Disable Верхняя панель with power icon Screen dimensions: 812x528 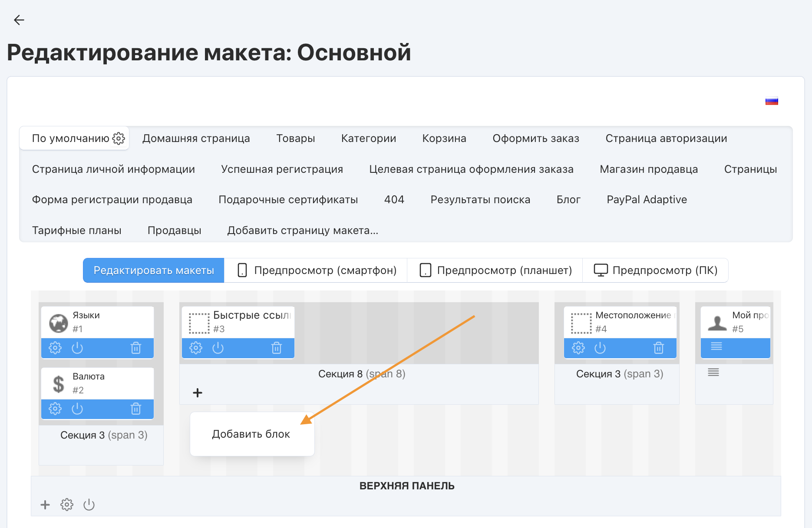click(x=89, y=505)
